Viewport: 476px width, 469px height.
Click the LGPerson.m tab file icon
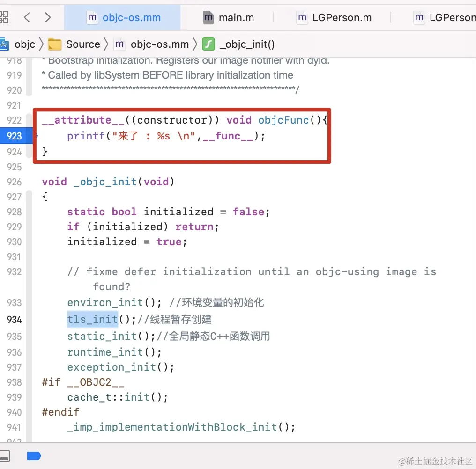click(x=302, y=18)
